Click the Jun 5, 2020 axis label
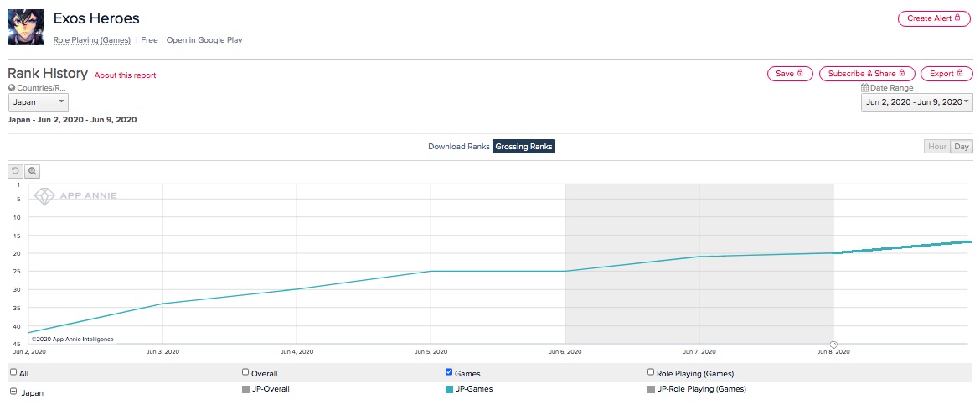The width and height of the screenshot is (980, 405). tap(431, 352)
